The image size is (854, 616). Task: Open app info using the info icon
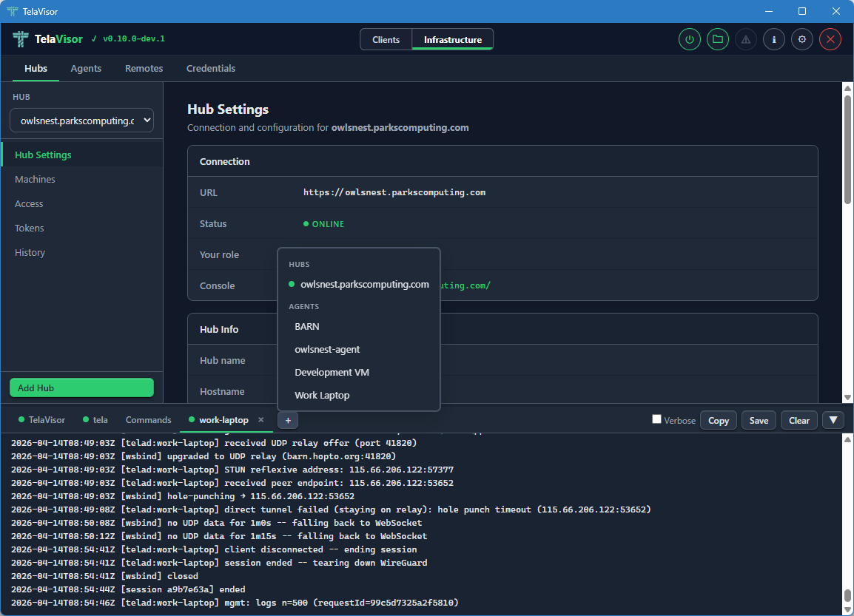(773, 39)
